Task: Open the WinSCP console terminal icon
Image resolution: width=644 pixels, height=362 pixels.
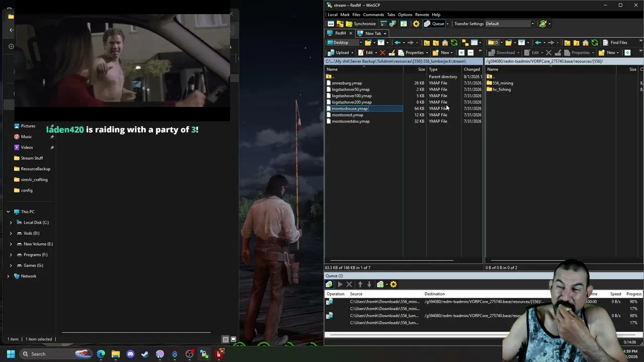Action: click(383, 24)
